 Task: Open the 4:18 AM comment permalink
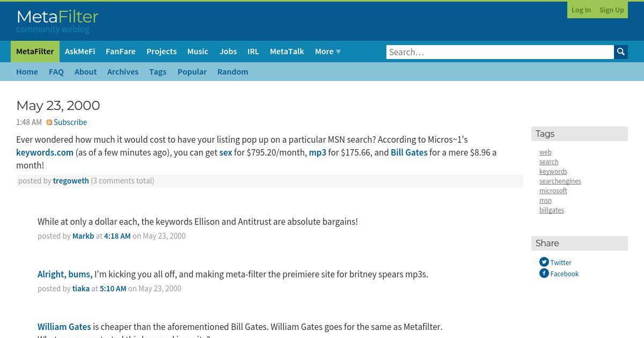coord(118,236)
